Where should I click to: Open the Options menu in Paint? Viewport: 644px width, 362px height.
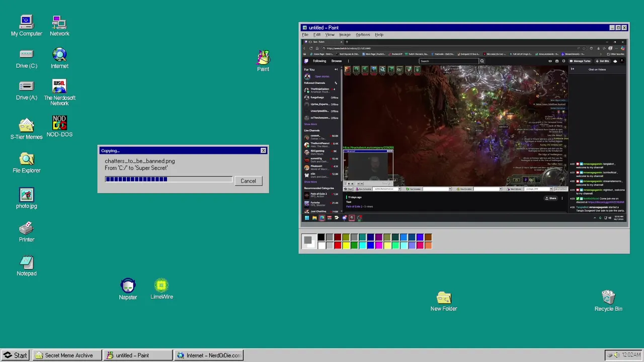click(x=363, y=35)
